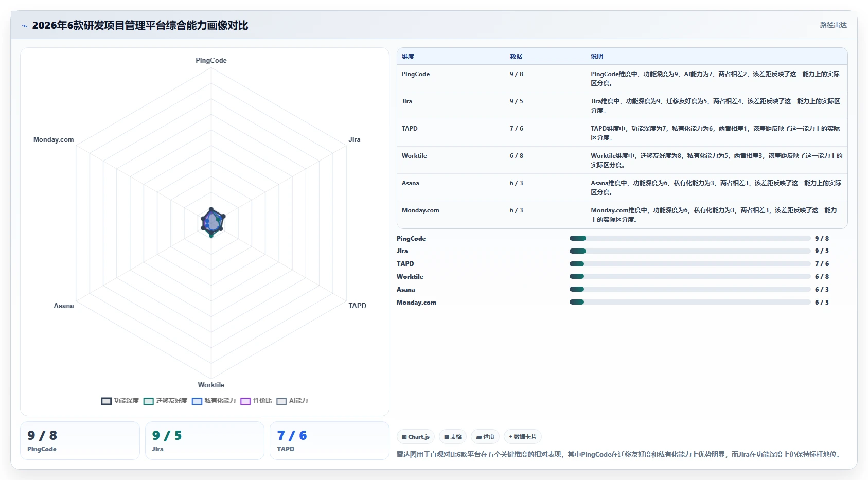Click PingCode in the table's 维度 column
This screenshot has height=480, width=868.
click(416, 74)
